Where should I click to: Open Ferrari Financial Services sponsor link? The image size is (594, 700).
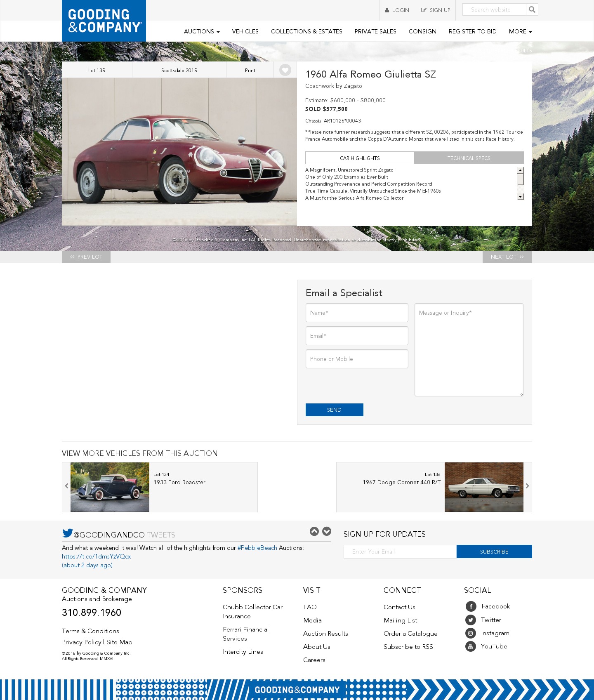coord(245,634)
